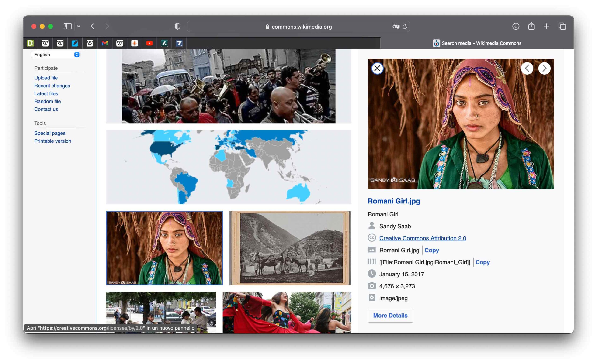Toggle the Safari sidebar

click(x=67, y=26)
